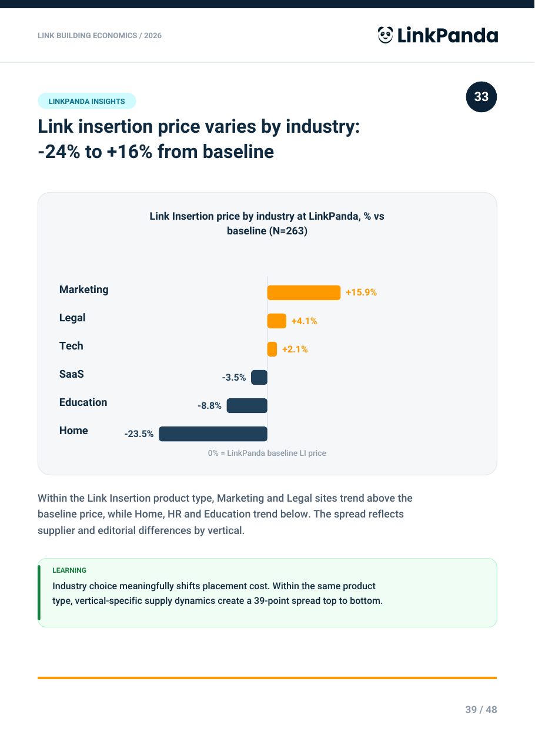Click the +15.9% value label
This screenshot has width=535, height=756.
point(361,293)
